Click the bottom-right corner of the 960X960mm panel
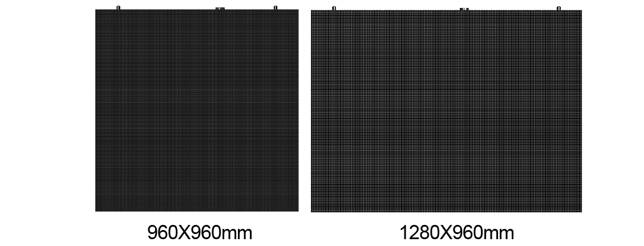The width and height of the screenshot is (644, 246). point(297,210)
